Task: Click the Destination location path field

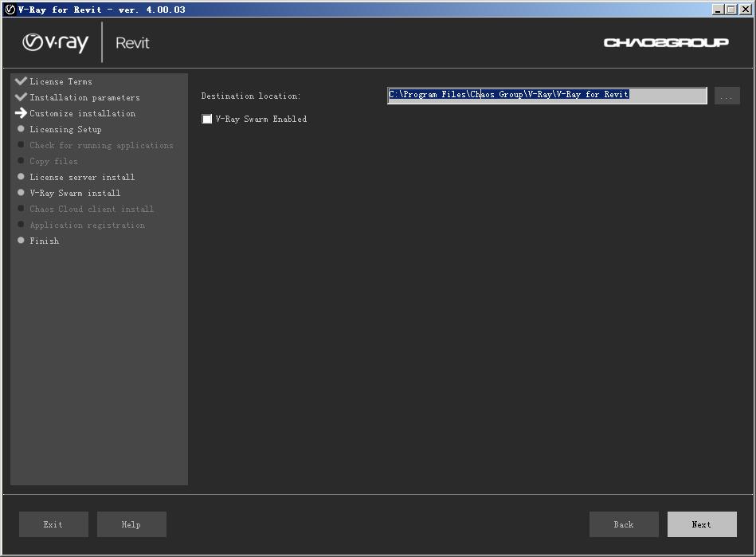Action: pos(547,95)
